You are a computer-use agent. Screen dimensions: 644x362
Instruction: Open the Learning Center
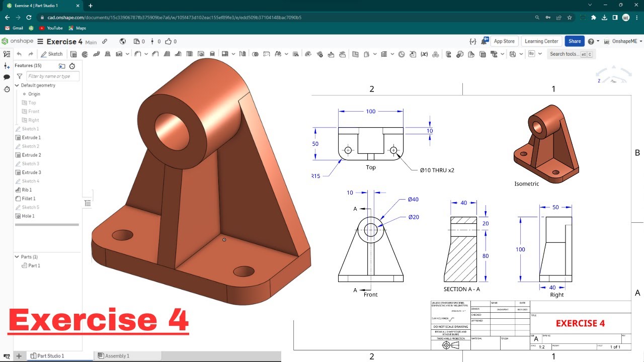click(541, 41)
